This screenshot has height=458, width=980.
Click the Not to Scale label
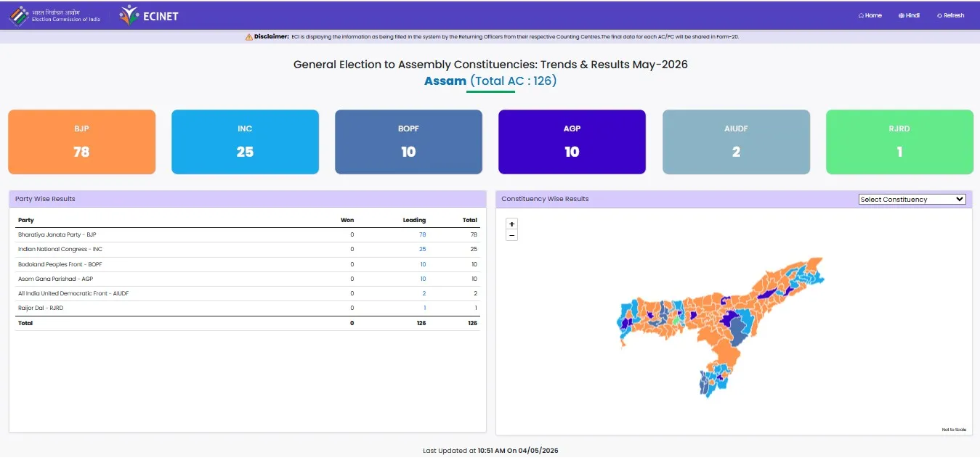[x=954, y=430]
